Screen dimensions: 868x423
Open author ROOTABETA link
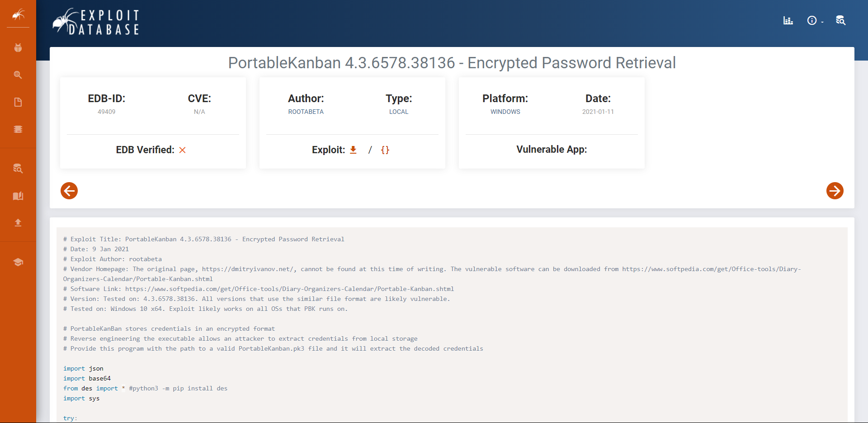(x=306, y=112)
